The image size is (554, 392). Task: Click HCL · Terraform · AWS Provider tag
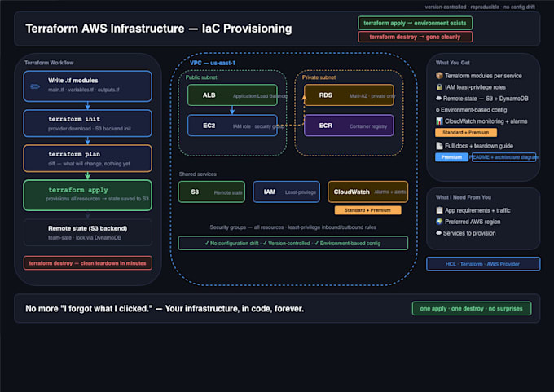(483, 264)
